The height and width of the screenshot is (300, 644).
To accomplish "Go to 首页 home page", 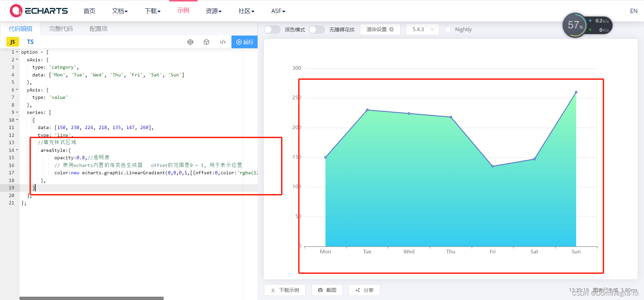I will click(89, 11).
